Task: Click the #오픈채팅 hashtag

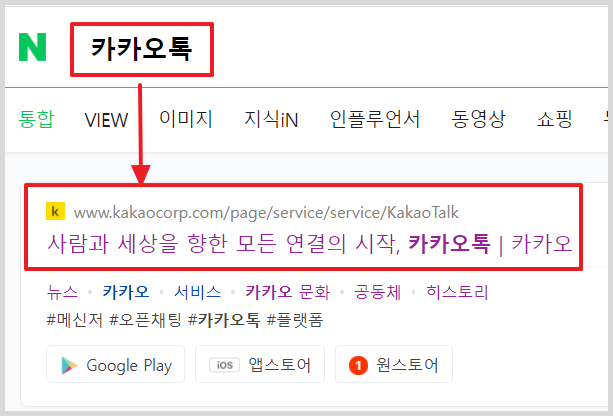Action: click(x=145, y=320)
